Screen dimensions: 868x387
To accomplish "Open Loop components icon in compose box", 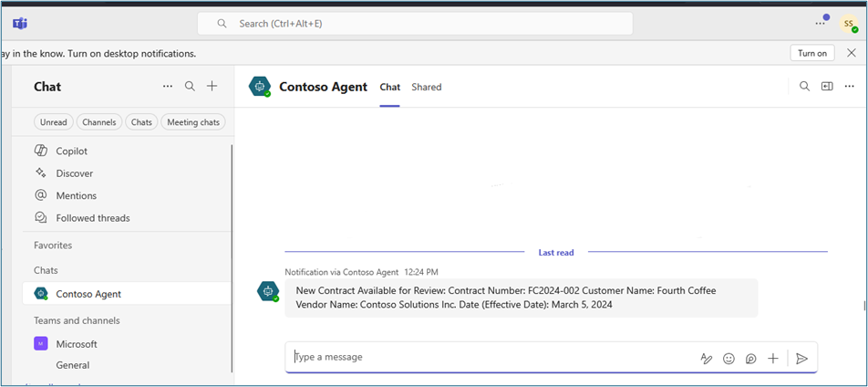I will (750, 358).
